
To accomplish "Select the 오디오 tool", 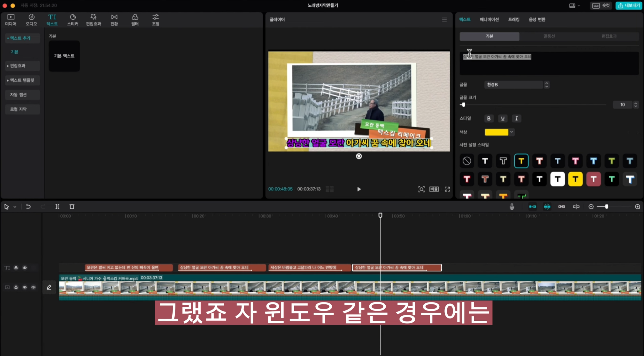I will tap(31, 20).
